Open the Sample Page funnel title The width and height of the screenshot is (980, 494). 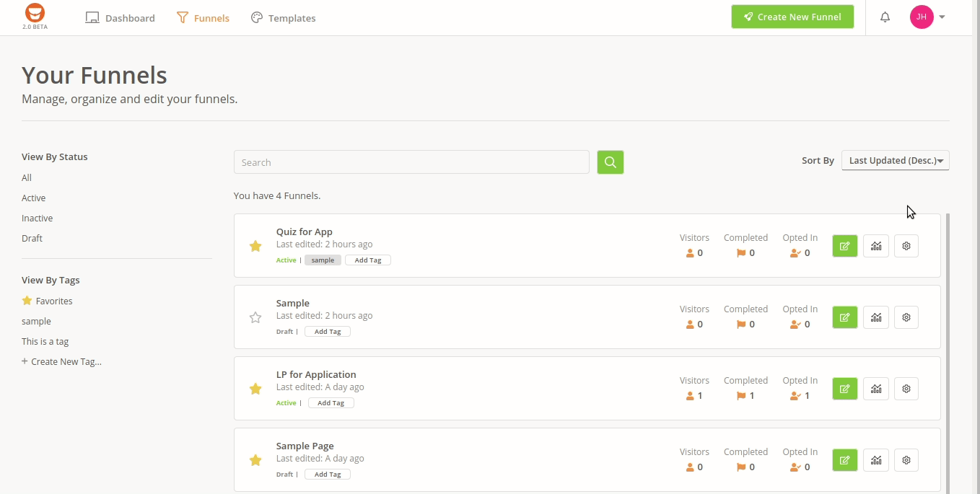[305, 446]
